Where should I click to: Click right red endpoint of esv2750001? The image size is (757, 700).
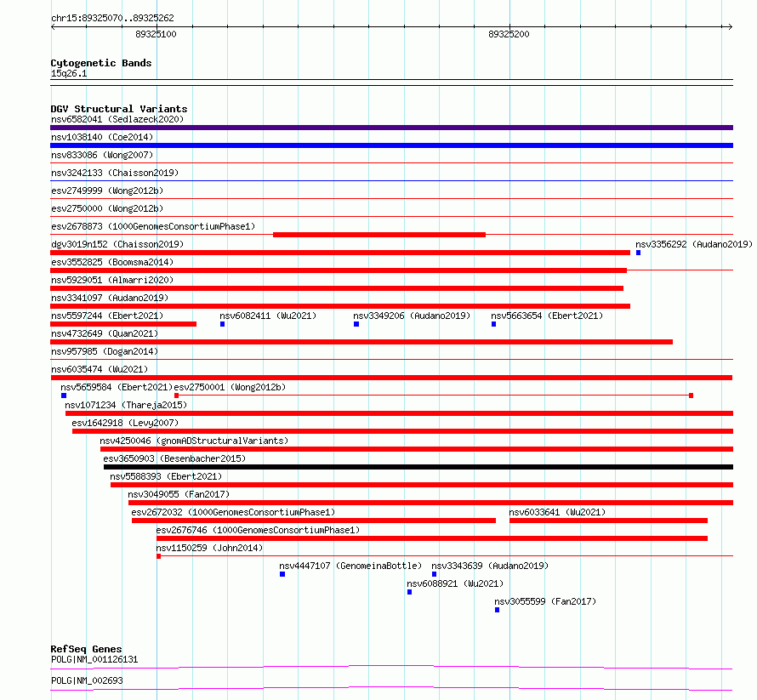click(x=692, y=396)
